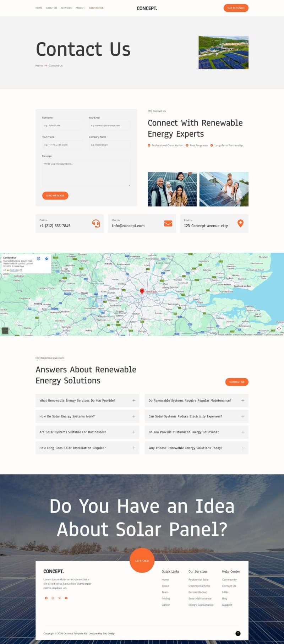Click the Facebook icon in footer
This screenshot has height=644, width=284.
(x=46, y=598)
